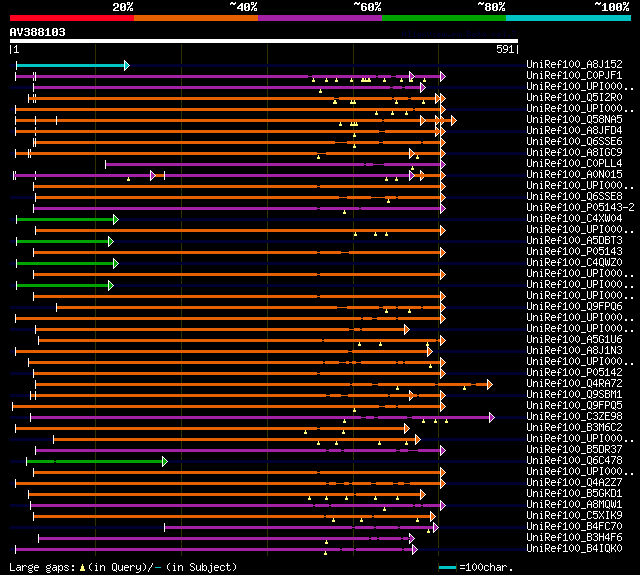
Task: Click the cyan 100char scale bar in legend
Action: click(x=447, y=567)
